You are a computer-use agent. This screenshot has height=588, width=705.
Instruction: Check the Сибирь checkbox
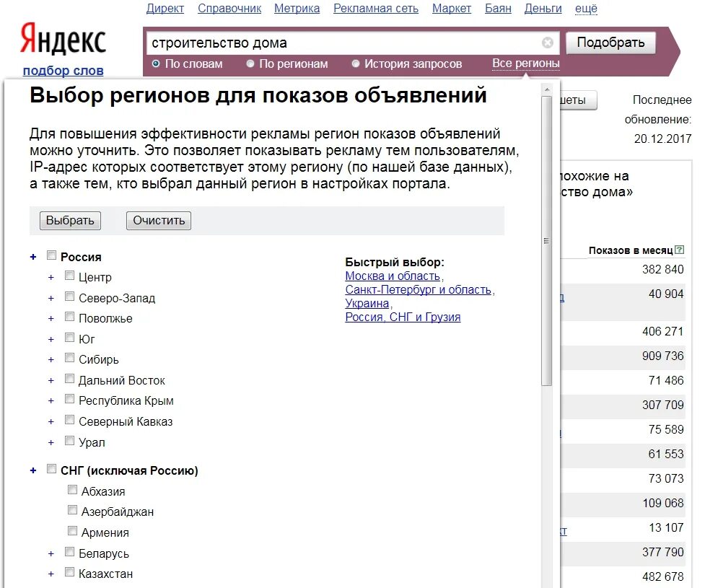coord(69,358)
